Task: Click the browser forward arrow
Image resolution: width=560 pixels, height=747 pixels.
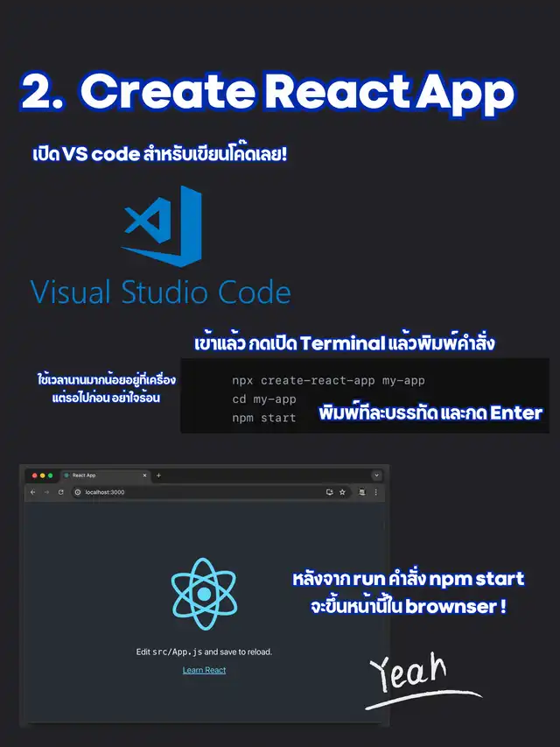Action: (x=46, y=493)
